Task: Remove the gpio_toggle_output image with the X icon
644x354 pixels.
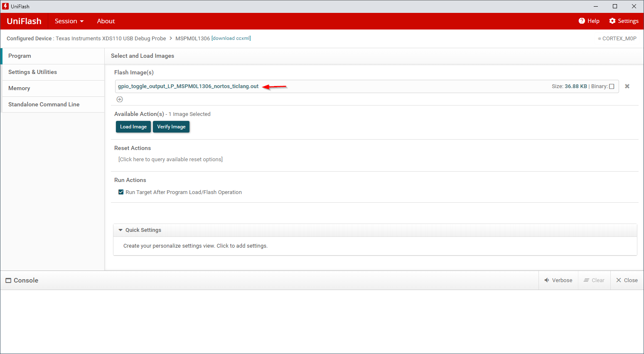Action: click(627, 86)
